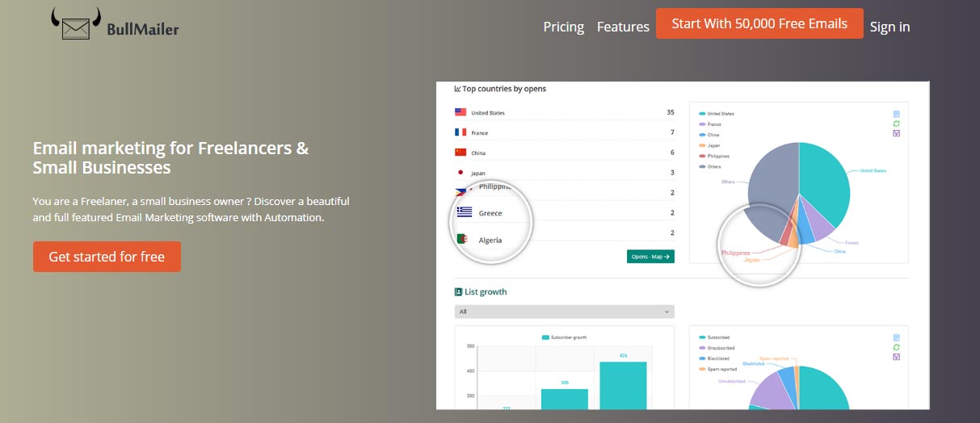Click the France row text
The image size is (980, 423).
click(x=480, y=133)
